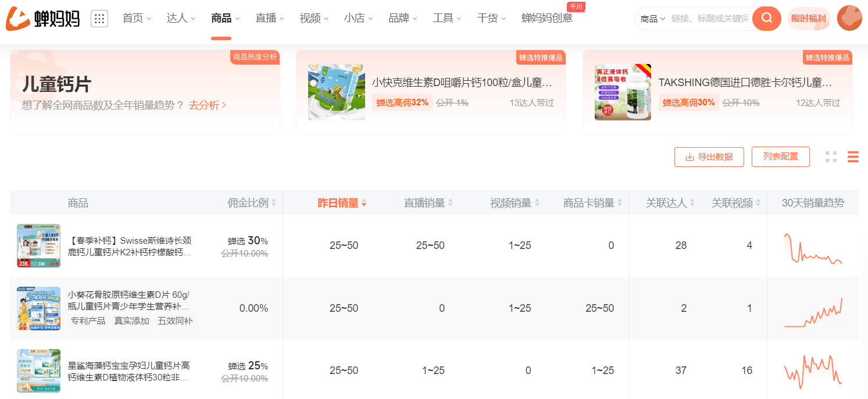
Task: Click 五效同补 tag
Action: [x=175, y=321]
